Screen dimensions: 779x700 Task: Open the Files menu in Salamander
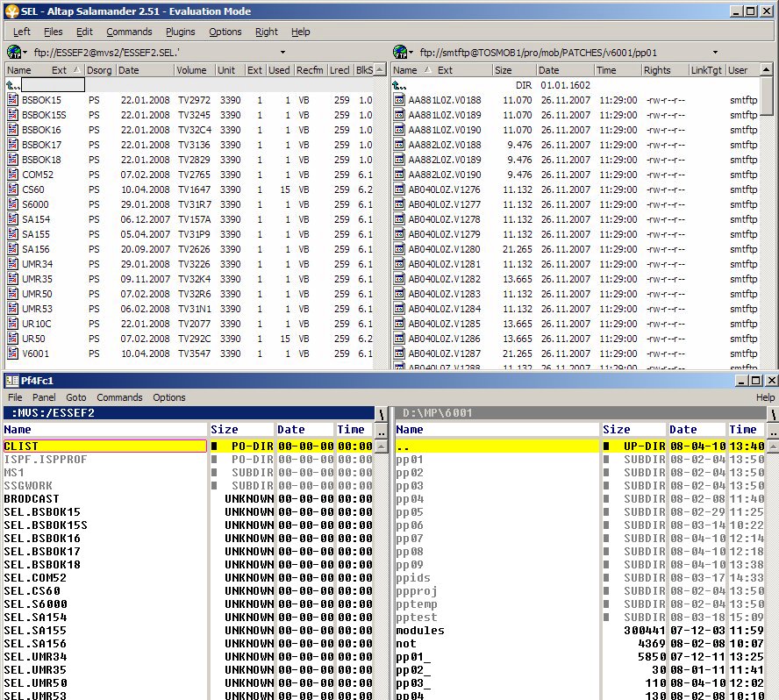click(x=54, y=32)
